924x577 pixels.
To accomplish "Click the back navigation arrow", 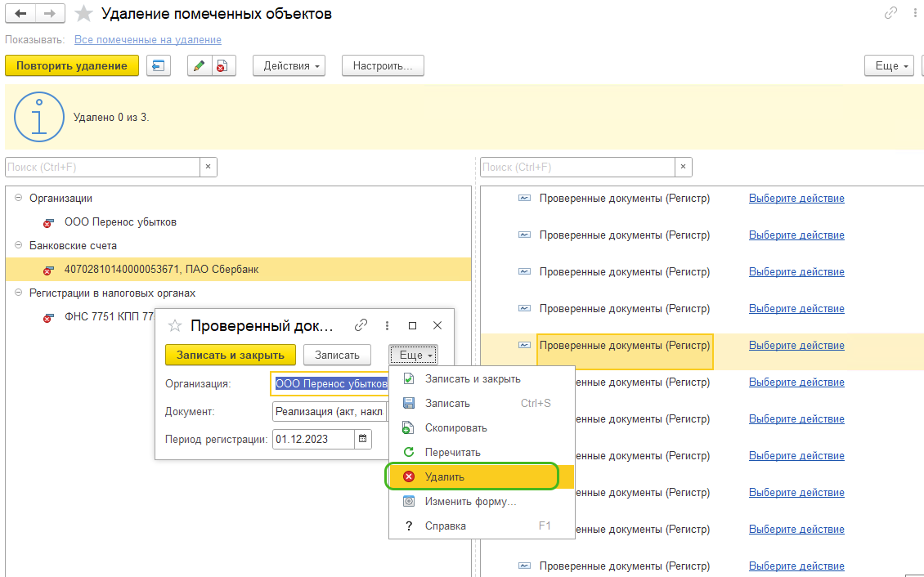I will (20, 14).
